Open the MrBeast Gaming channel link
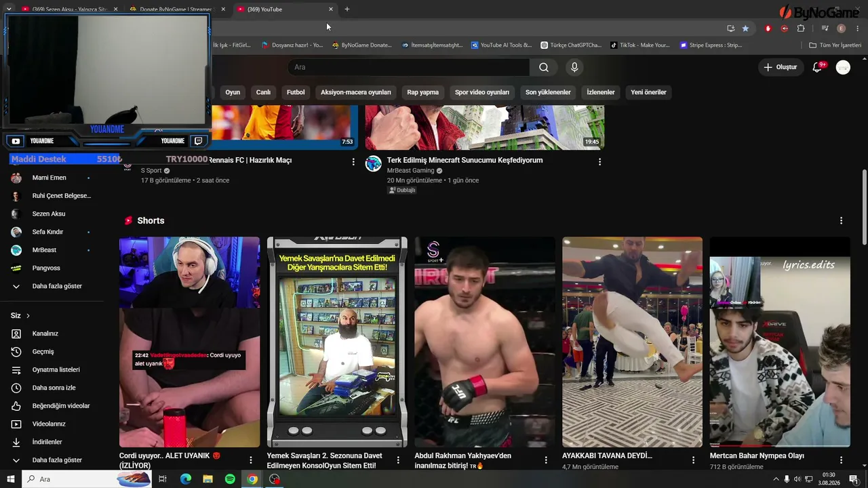 pos(411,171)
